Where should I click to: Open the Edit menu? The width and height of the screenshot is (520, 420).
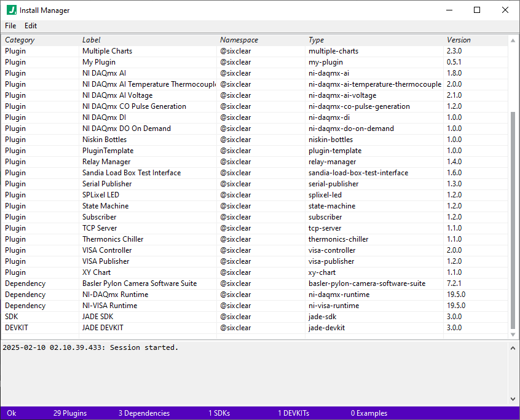[x=30, y=26]
